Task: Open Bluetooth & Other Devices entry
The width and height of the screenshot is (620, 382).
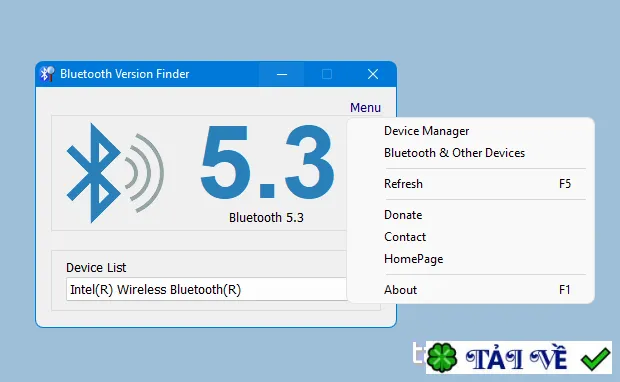Action: coord(471,153)
